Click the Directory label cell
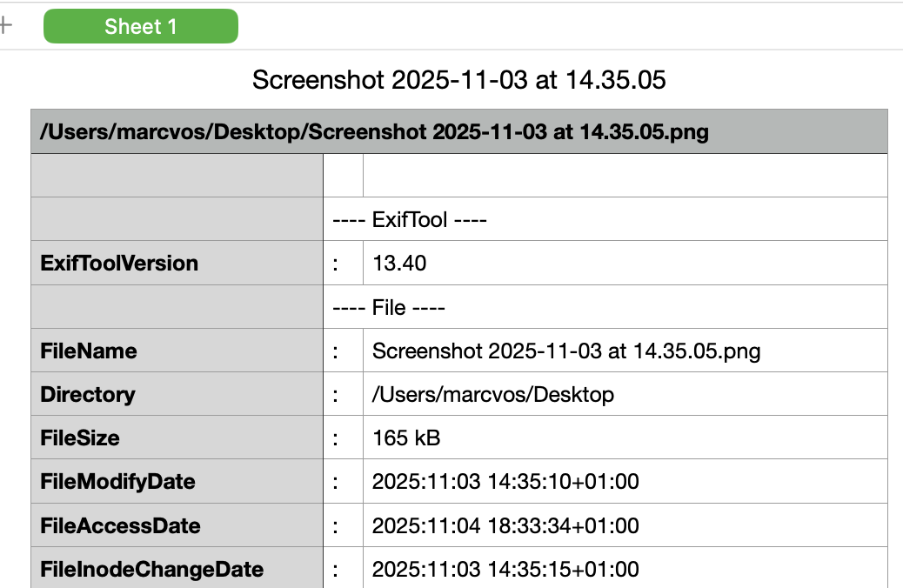The height and width of the screenshot is (588, 903). pos(88,394)
